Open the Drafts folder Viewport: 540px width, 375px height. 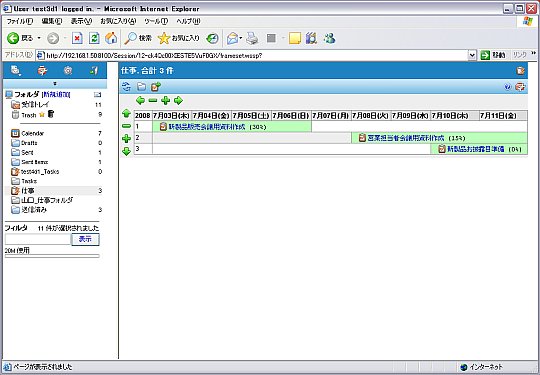click(29, 143)
